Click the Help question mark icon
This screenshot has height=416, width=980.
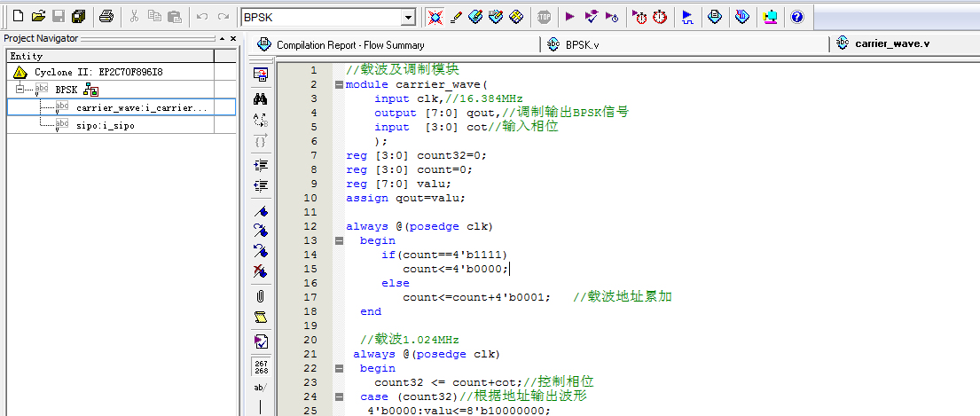coord(796,17)
